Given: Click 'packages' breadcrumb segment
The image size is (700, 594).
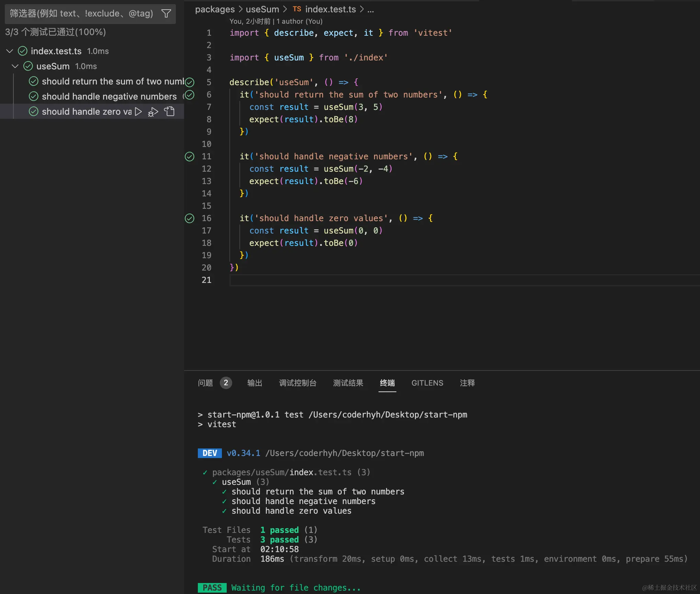Looking at the screenshot, I should click(x=215, y=9).
